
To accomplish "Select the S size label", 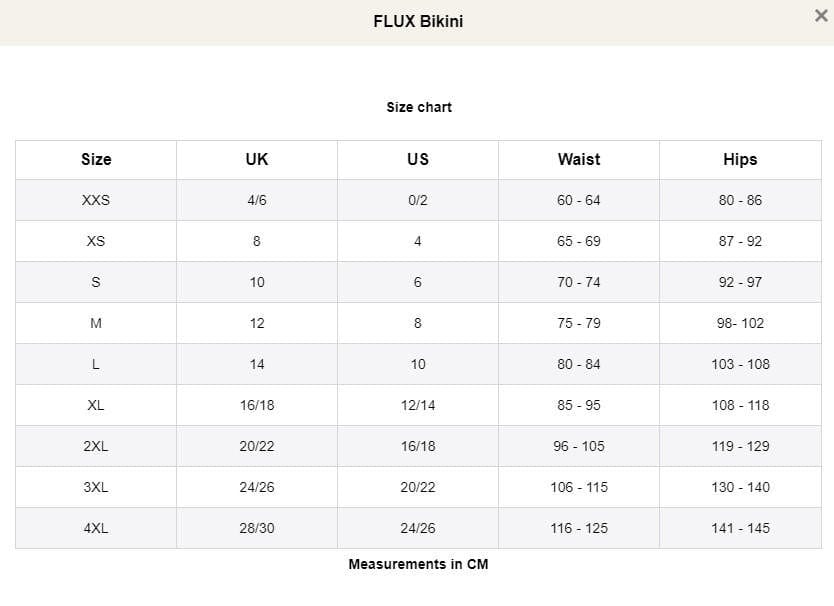I will pos(95,282).
